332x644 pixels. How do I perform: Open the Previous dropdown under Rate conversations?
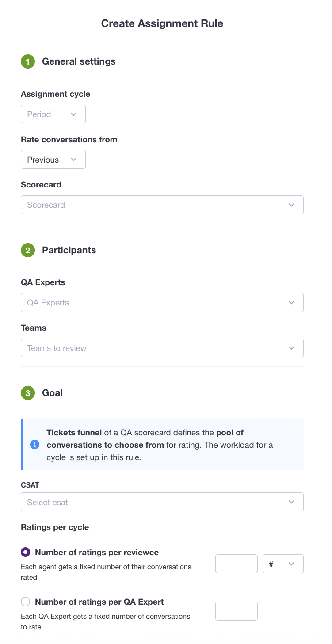click(53, 160)
